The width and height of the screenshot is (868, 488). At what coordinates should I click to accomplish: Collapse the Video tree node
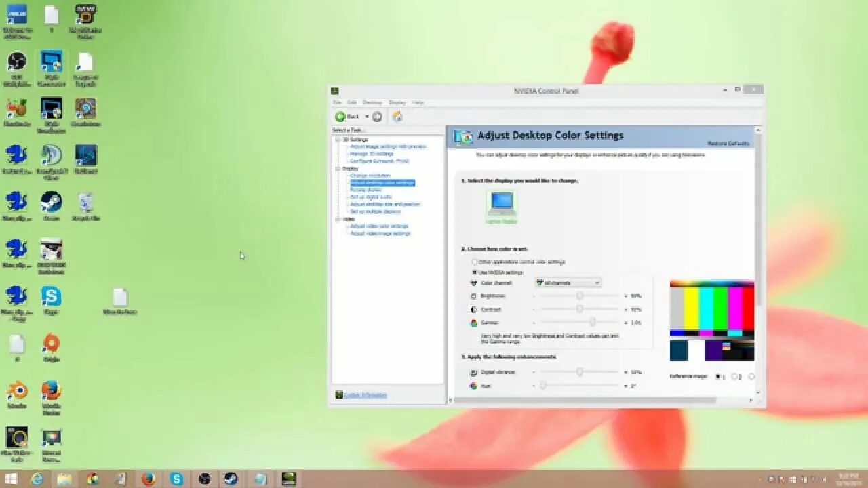337,219
